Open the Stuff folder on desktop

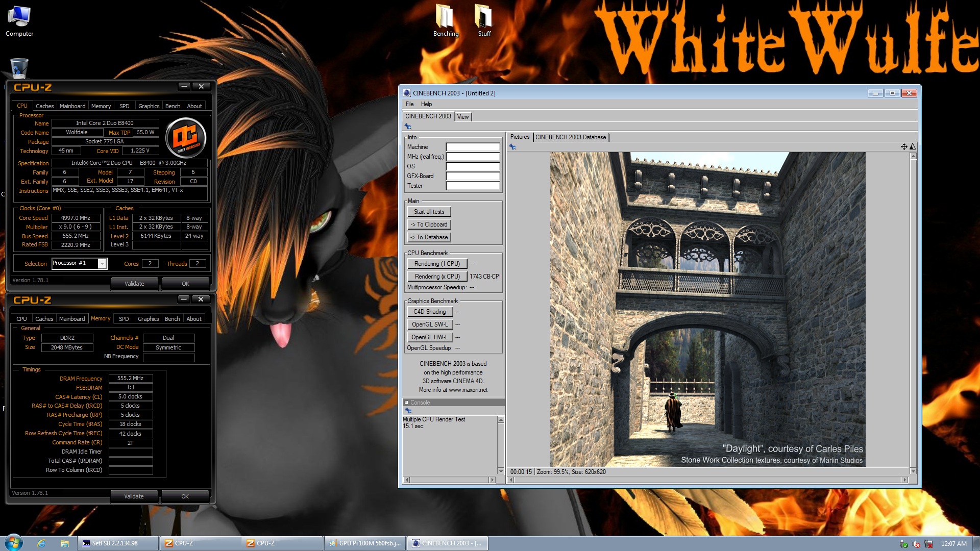(484, 21)
